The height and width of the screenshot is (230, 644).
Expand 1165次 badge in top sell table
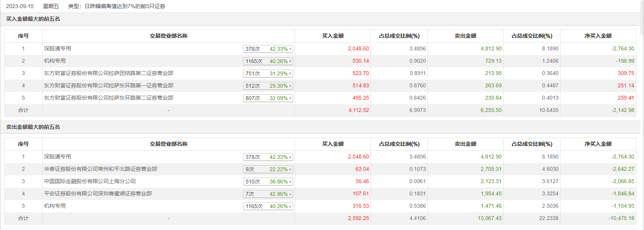(268, 206)
